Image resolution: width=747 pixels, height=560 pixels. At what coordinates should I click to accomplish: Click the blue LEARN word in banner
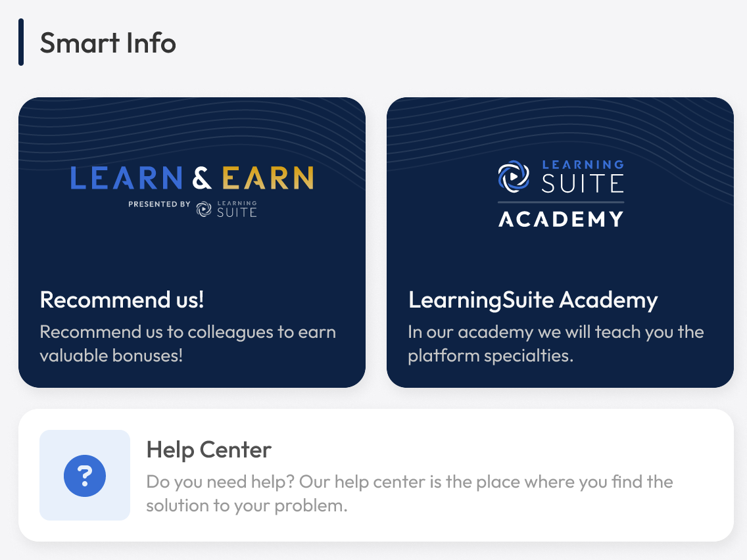pos(126,178)
